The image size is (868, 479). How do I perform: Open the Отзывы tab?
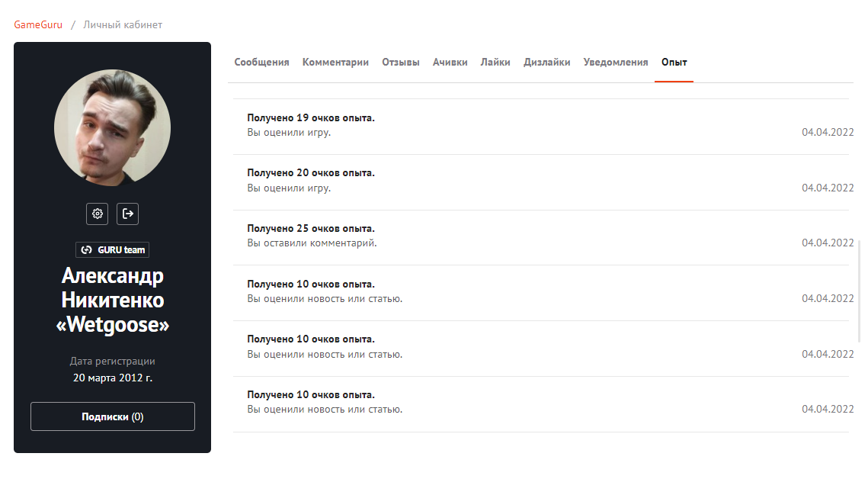pyautogui.click(x=401, y=62)
